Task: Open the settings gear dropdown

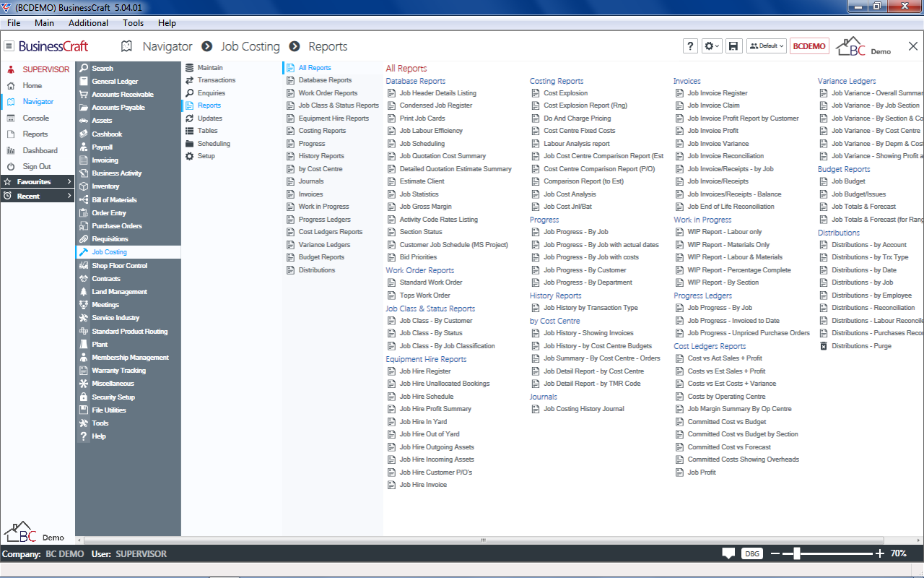Action: [712, 46]
